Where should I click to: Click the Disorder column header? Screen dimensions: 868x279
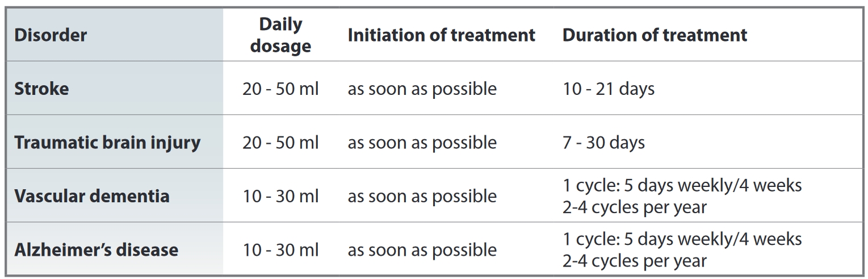[51, 35]
